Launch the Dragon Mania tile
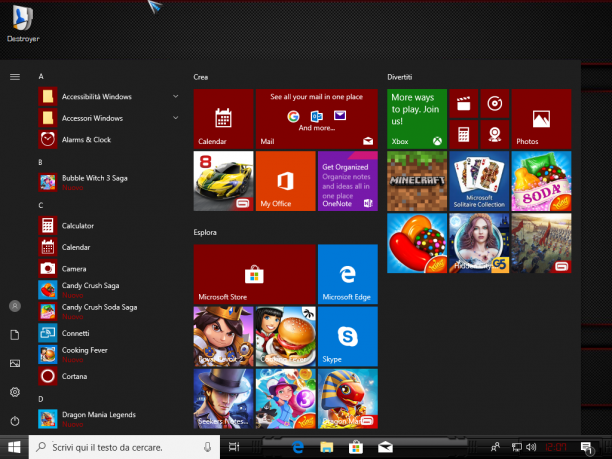612x459 pixels. coord(348,399)
